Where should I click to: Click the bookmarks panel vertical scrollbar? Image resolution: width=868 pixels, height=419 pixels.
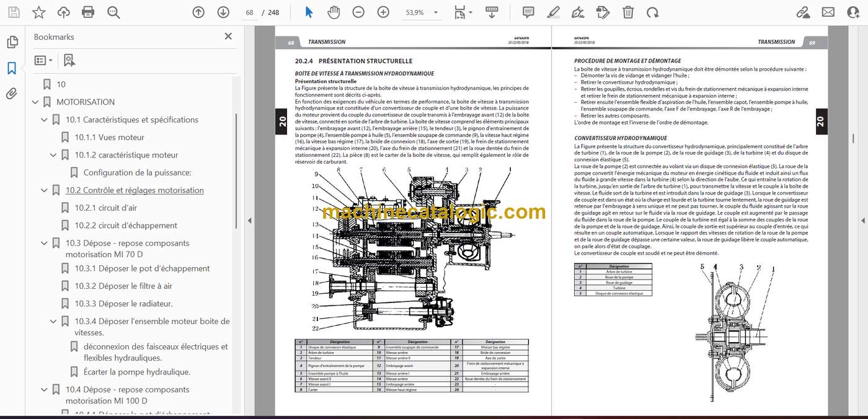click(235, 152)
